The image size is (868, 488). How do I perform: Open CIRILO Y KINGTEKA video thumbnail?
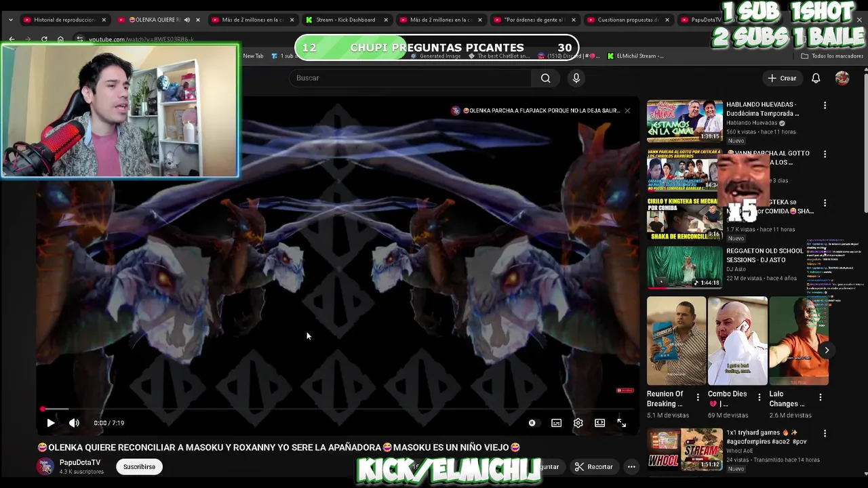[x=684, y=219]
